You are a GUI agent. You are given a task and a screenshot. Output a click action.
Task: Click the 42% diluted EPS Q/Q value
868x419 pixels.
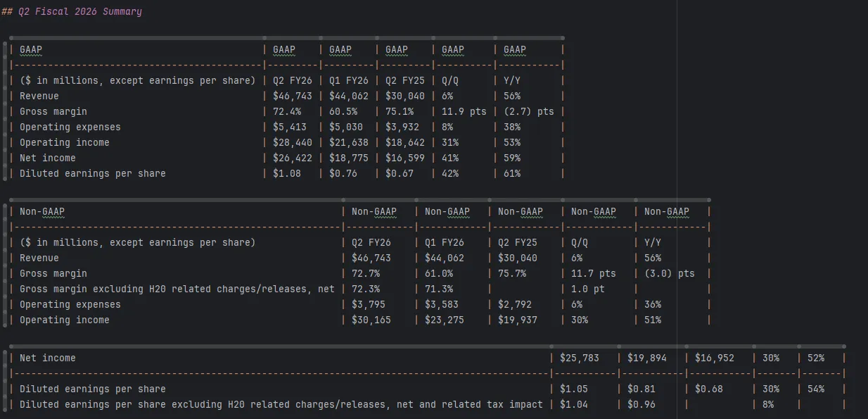tap(450, 173)
